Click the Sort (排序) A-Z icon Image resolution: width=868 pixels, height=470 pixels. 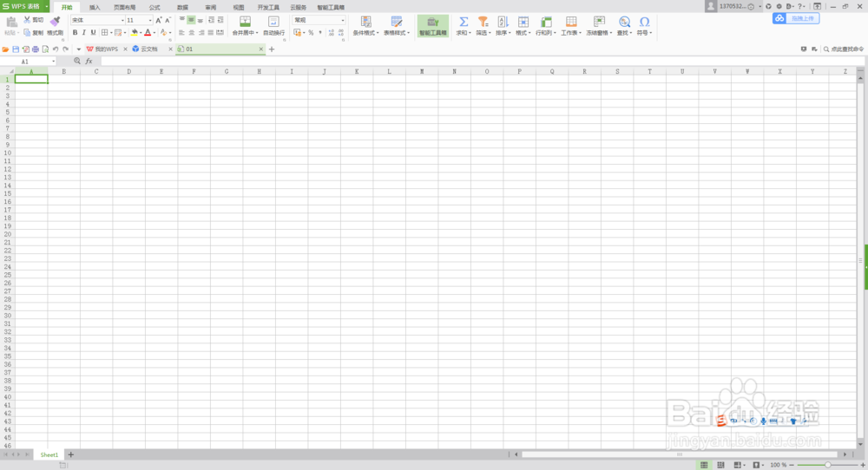pyautogui.click(x=503, y=22)
